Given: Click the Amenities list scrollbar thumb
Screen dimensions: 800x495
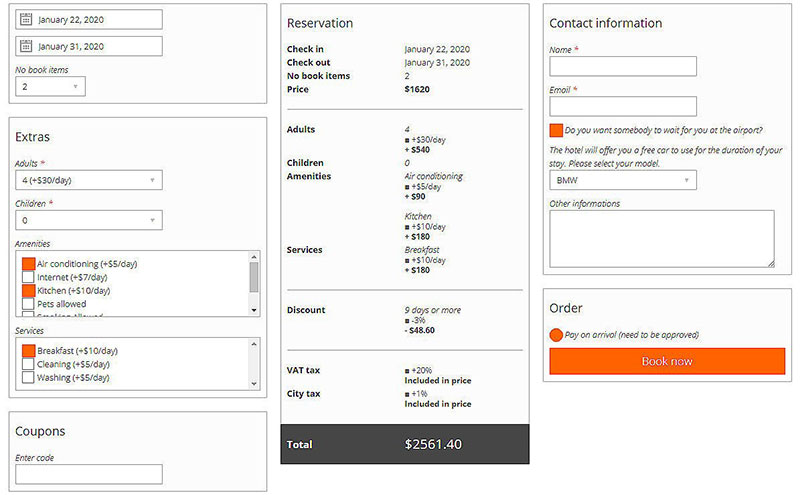Looking at the screenshot, I should (x=254, y=277).
